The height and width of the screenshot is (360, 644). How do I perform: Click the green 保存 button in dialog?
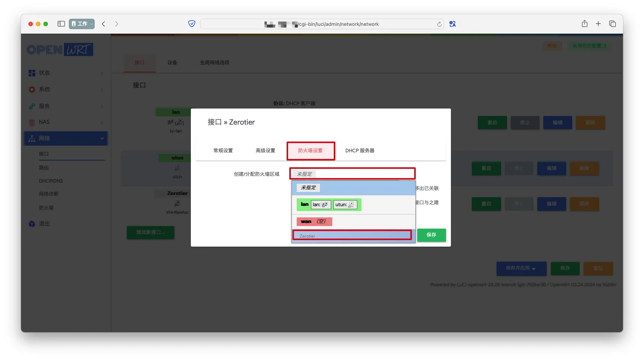coord(431,235)
